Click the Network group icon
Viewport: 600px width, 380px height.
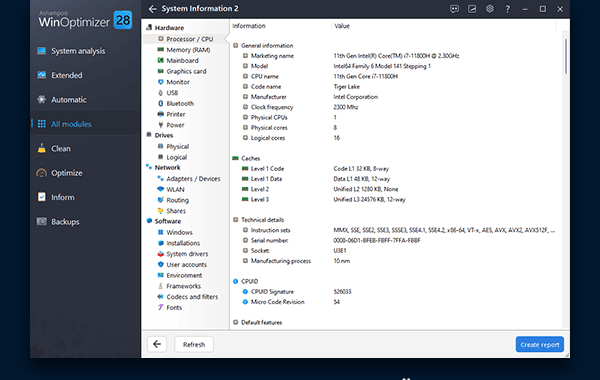tap(149, 167)
